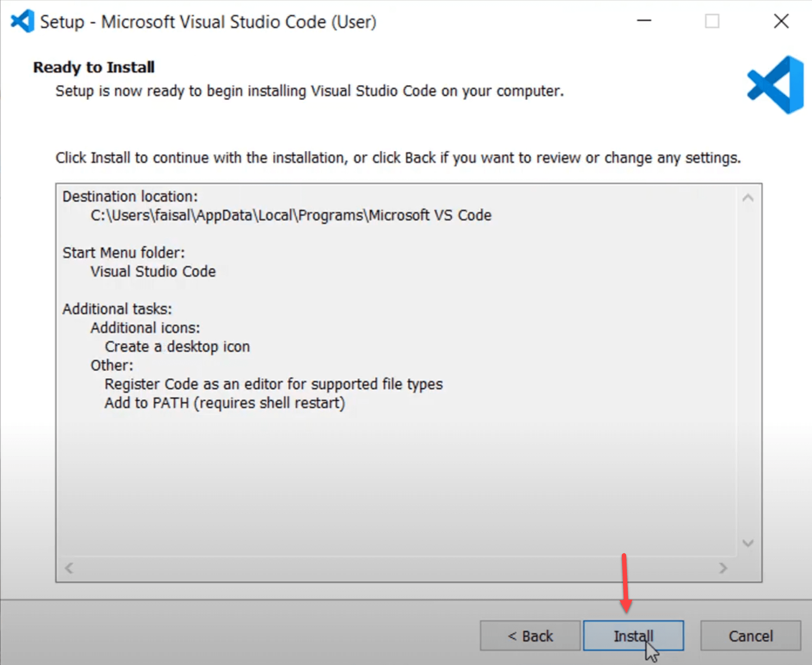Image resolution: width=812 pixels, height=665 pixels.
Task: Click the VS Code icon in title bar
Action: click(22, 21)
